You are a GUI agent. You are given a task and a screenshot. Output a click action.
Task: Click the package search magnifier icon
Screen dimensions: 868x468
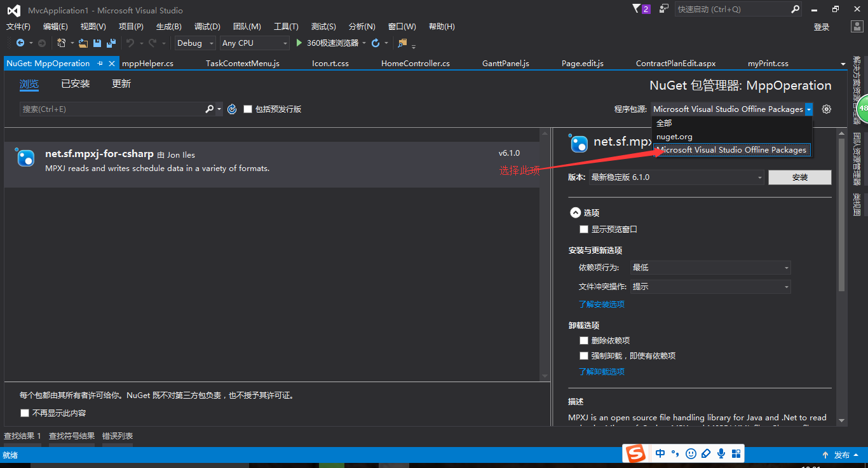(x=209, y=109)
